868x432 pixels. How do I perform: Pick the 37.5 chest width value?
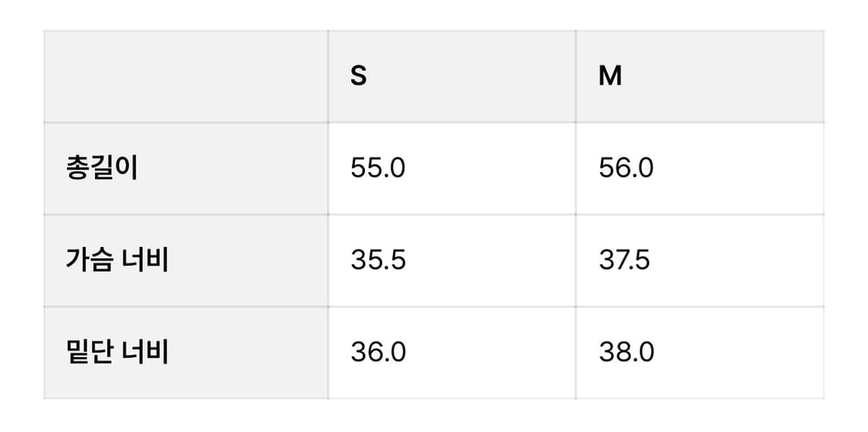pyautogui.click(x=624, y=261)
